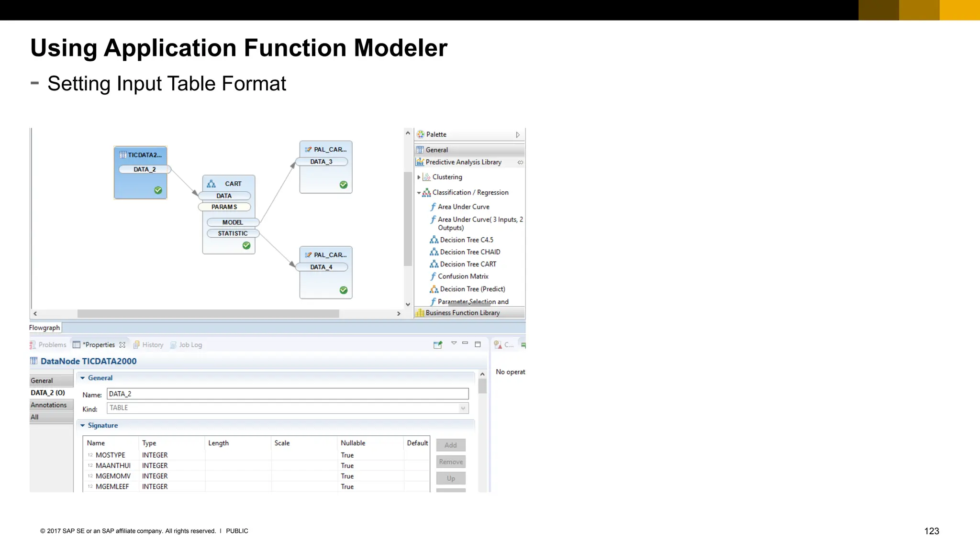The image size is (980, 551).
Task: Select the All section tab
Action: (x=51, y=417)
